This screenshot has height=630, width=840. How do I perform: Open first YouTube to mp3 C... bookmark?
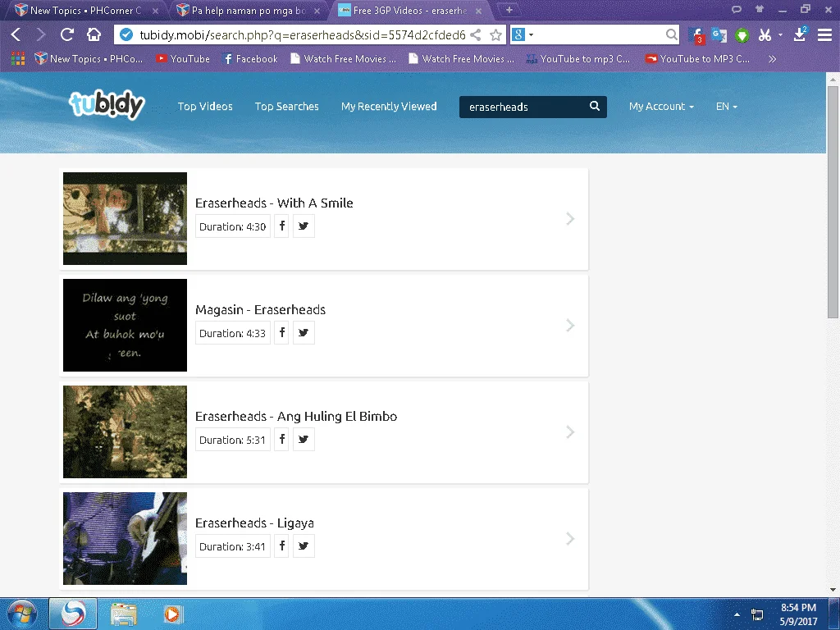tap(578, 59)
